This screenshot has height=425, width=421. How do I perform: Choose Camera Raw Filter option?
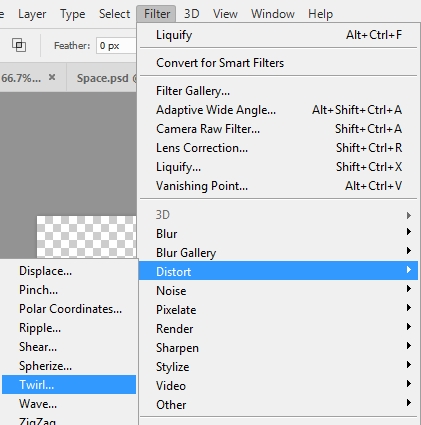(278, 129)
